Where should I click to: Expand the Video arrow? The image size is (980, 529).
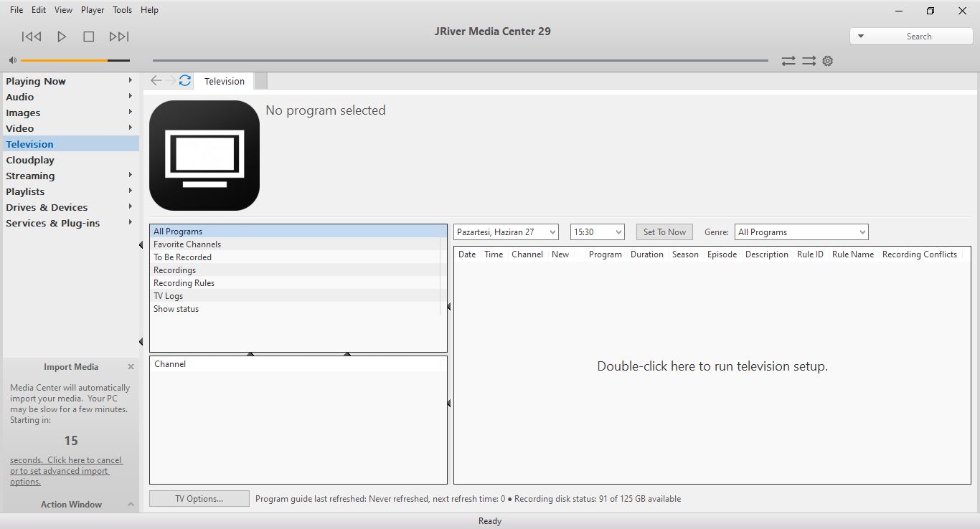(131, 128)
